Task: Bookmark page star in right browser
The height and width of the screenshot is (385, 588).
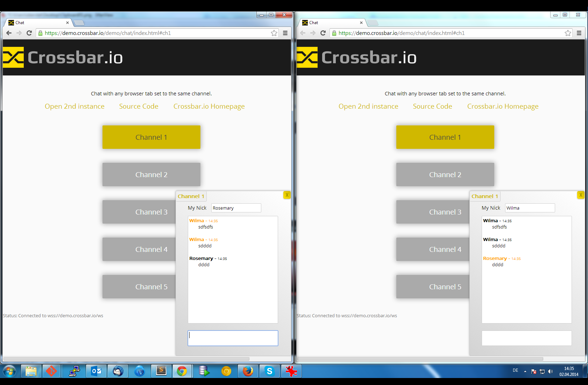Action: point(568,33)
